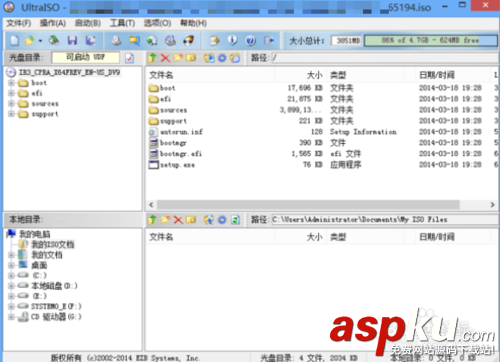Screen dimensions: 500x362
Task: Open the 工具(T) menu
Action: click(x=122, y=23)
